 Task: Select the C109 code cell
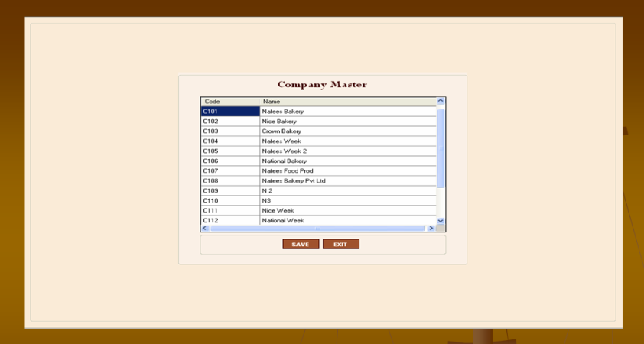tap(230, 190)
